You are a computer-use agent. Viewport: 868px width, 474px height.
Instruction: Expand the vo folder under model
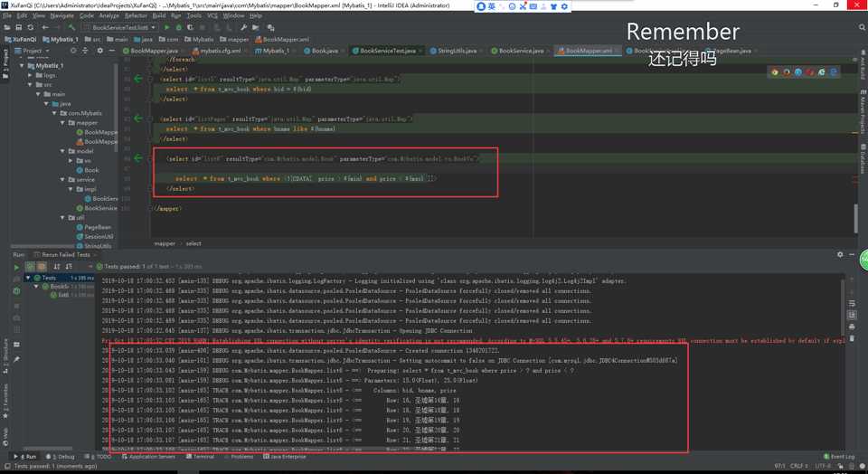[70, 160]
